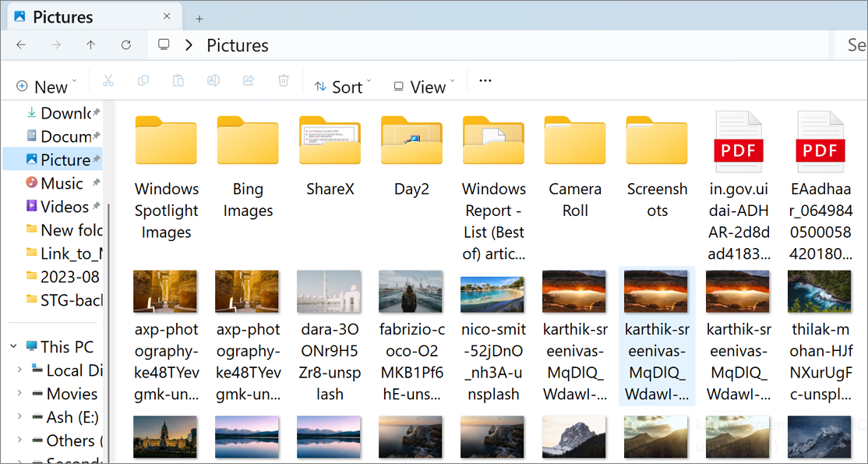Click the Delete icon in the toolbar
868x464 pixels.
283,80
